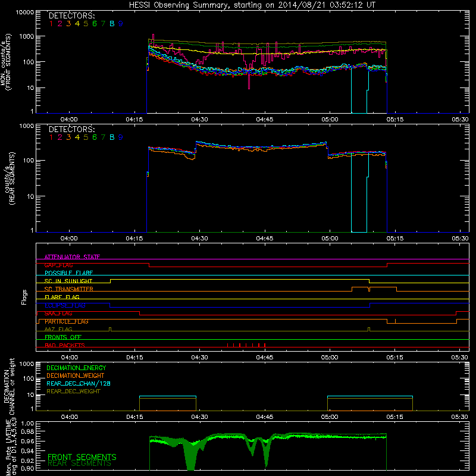Click the DECIMATION_ENERGY legend entry
476x476 pixels.
(76, 368)
